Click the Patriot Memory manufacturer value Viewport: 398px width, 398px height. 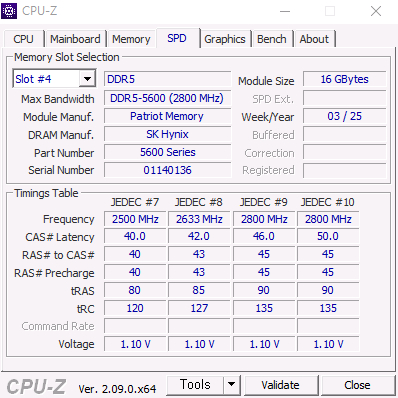[x=167, y=116]
